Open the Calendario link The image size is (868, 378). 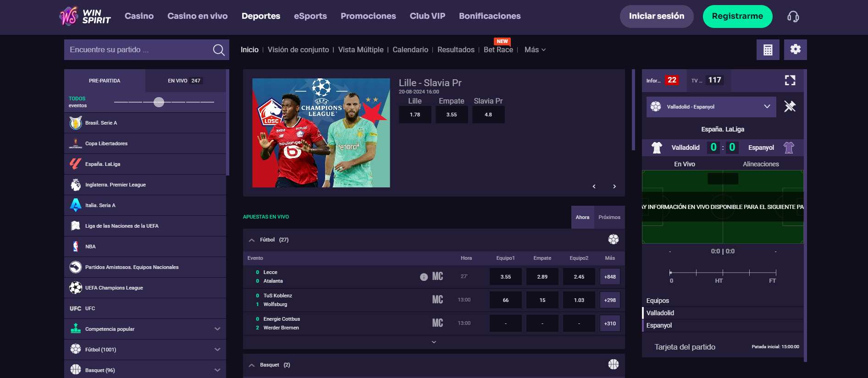tap(410, 49)
